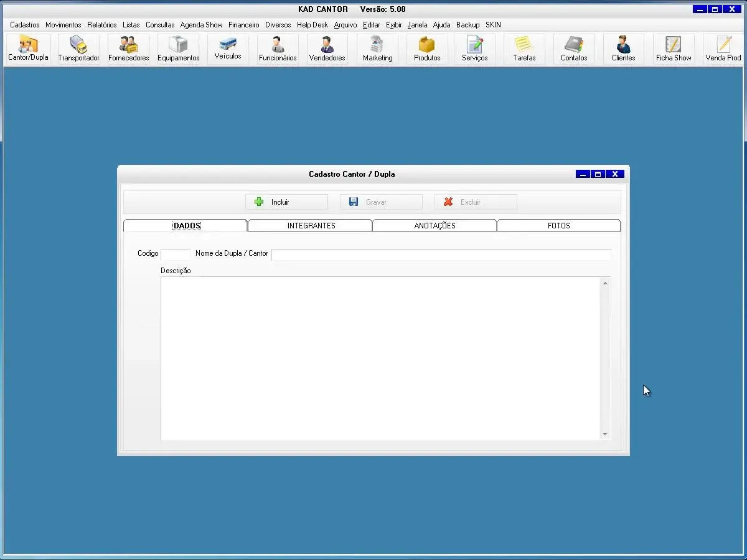Viewport: 747px width, 560px height.
Task: Go to the ANOTAÇÕES tab
Action: (435, 226)
